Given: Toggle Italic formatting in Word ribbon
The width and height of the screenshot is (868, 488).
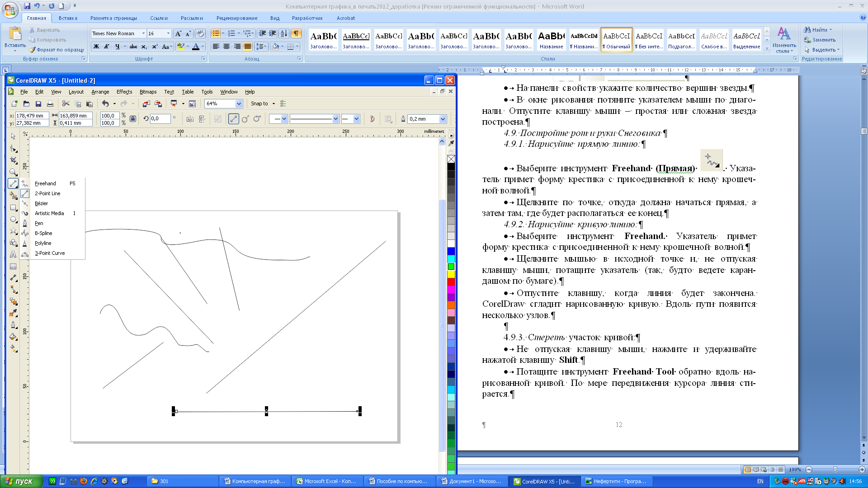Looking at the screenshot, I should click(x=107, y=47).
